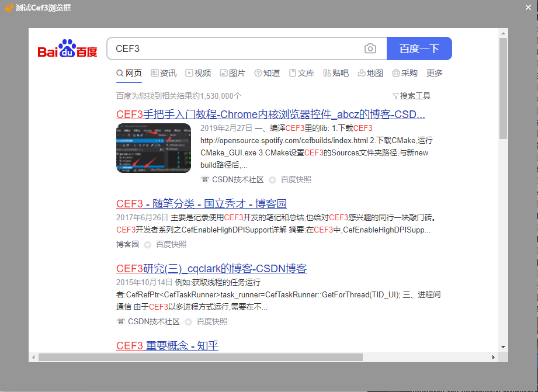The image size is (538, 392).
Task: Open the 贴吧 tab
Action: (336, 73)
